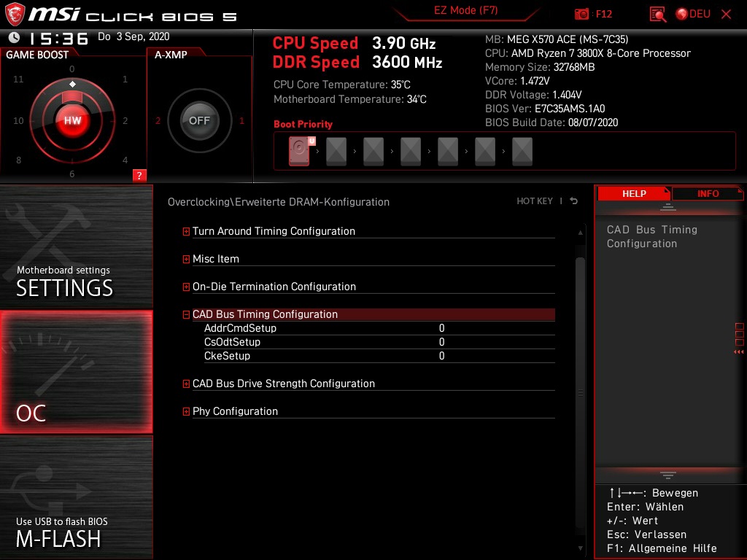Expand CAD Bus Drive Strength Configuration

tap(186, 384)
